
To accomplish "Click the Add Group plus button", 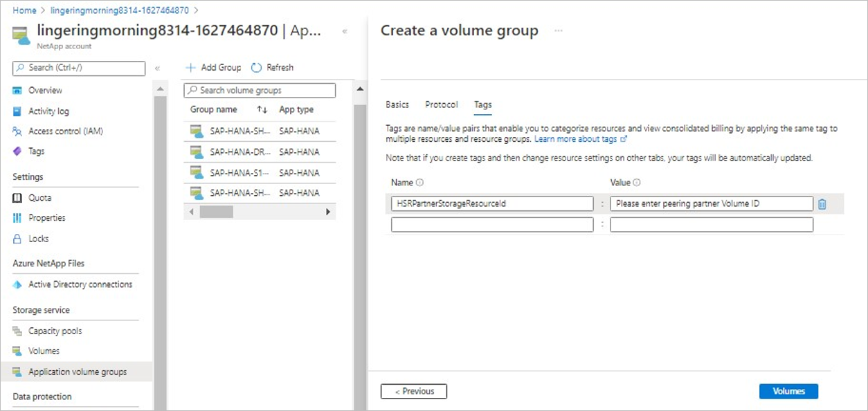I will point(213,68).
